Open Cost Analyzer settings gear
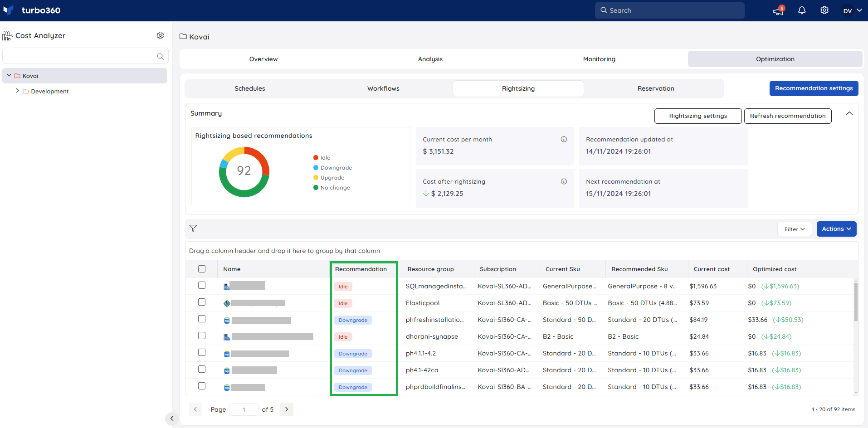Viewport: 868px width, 428px height. [160, 35]
